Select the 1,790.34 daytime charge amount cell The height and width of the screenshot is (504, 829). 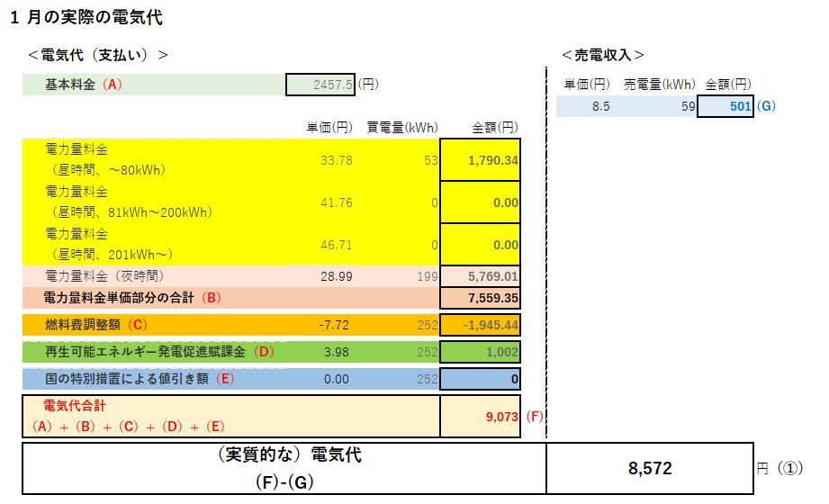(x=481, y=160)
